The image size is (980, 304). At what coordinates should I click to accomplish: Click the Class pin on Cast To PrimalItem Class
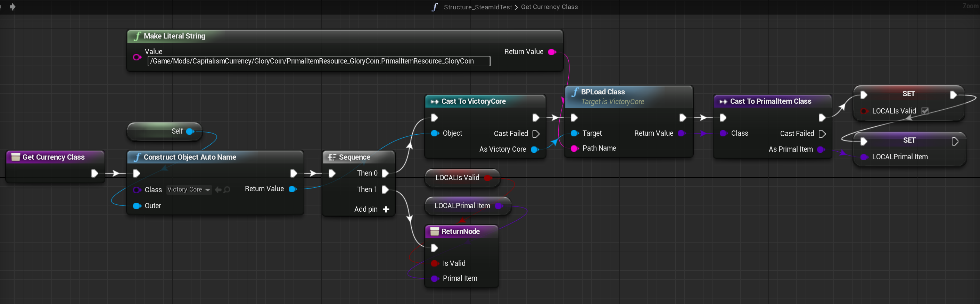coord(723,133)
